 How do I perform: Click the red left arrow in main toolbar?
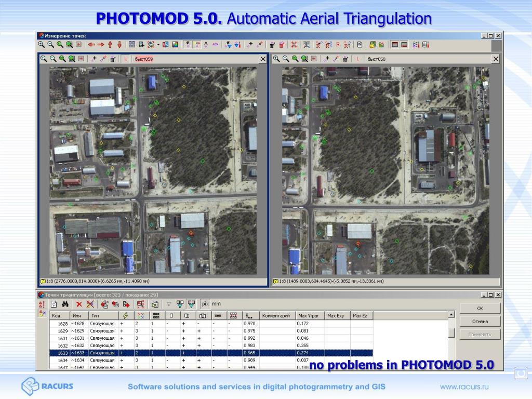tap(91, 45)
